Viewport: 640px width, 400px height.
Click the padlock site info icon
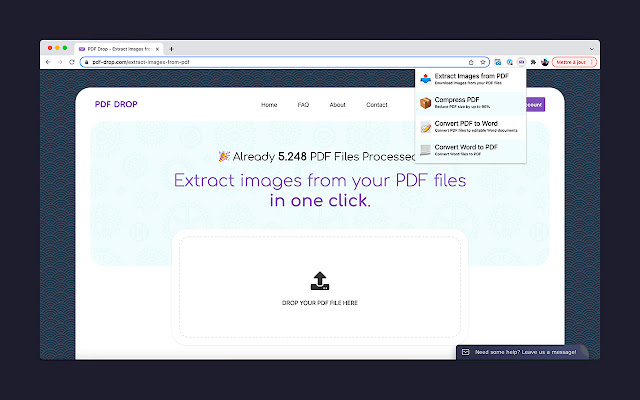click(x=87, y=62)
